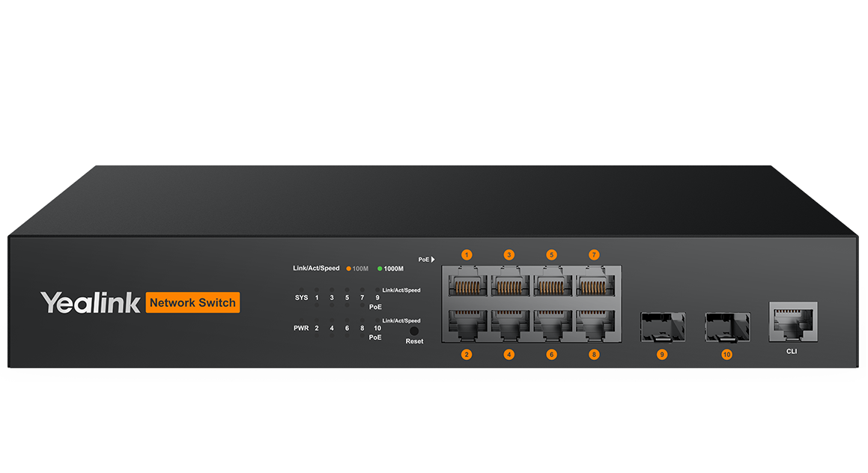Click the PWR LED label
This screenshot has height=473, width=868.
301,329
